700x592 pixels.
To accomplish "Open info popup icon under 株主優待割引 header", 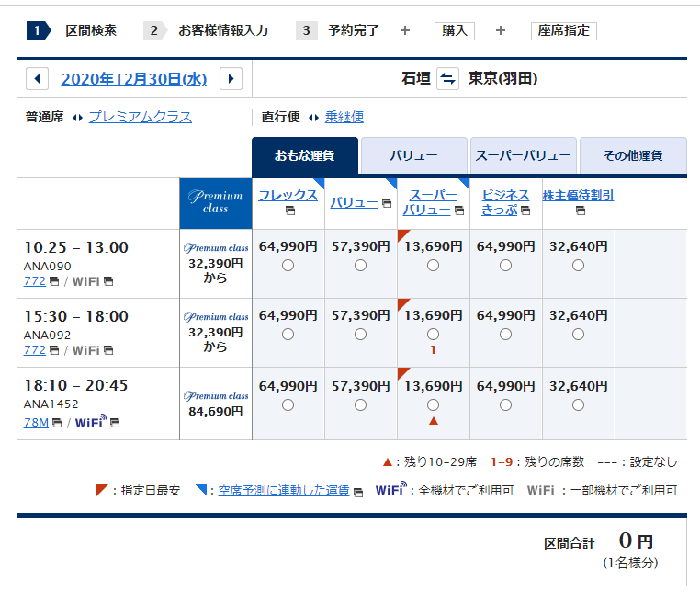I will 581,211.
